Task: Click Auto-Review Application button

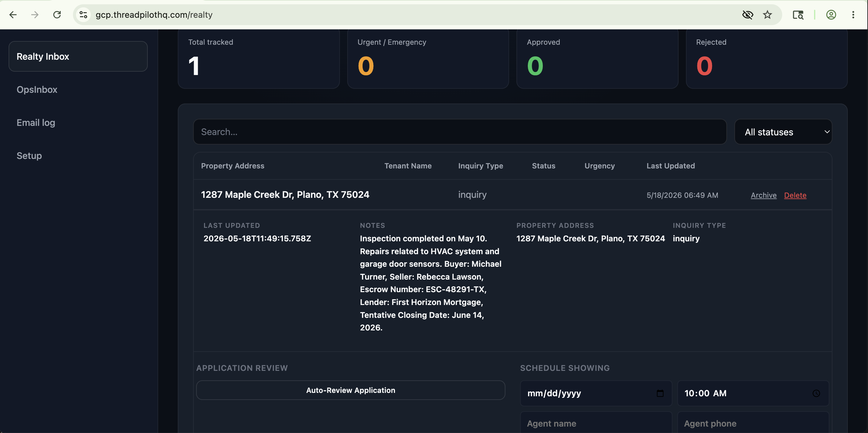Action: 350,390
